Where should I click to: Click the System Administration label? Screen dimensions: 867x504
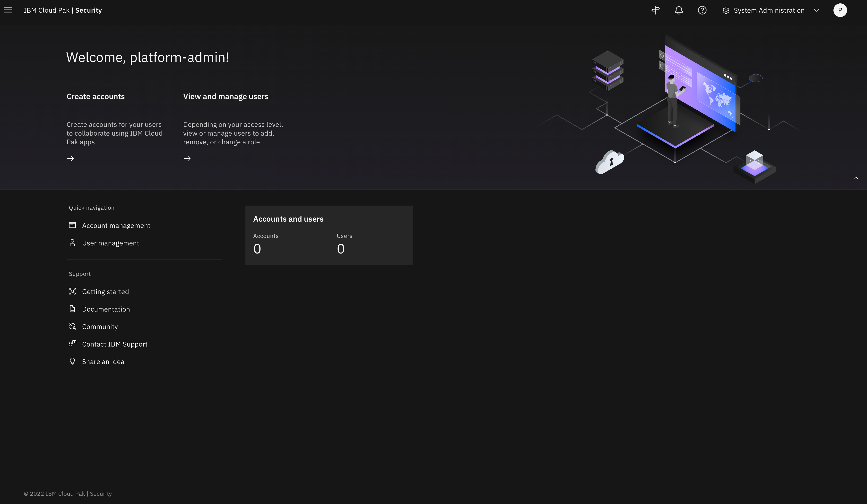click(x=769, y=10)
